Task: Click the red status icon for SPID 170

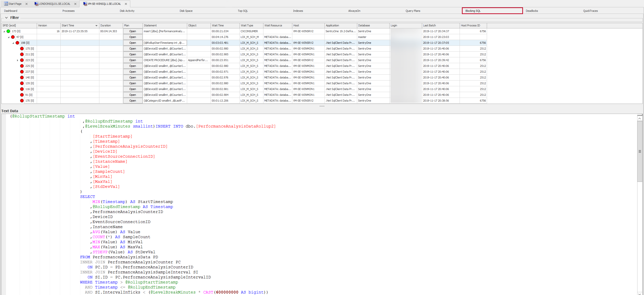Action: coord(22,100)
